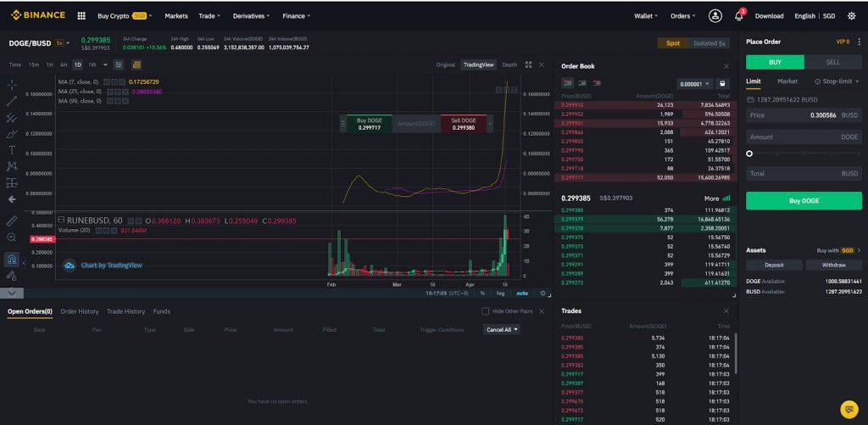Open the Stop-limit order type dropdown
The image size is (868, 425).
click(837, 81)
